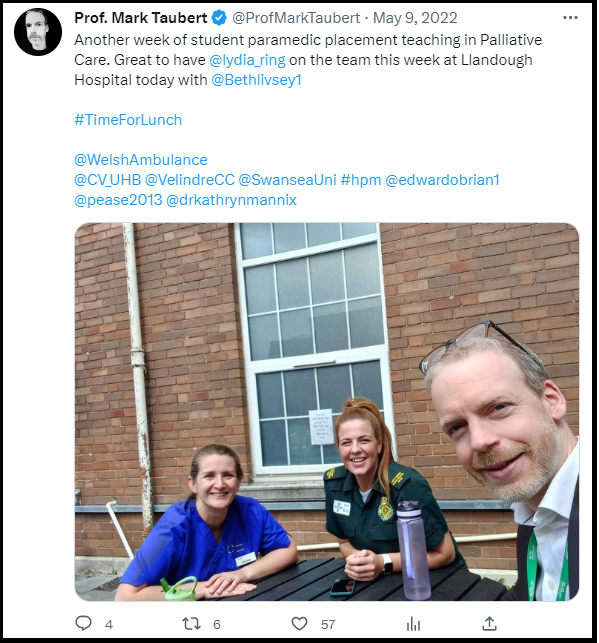Visit the @WelshAmbulance profile
599x643 pixels.
click(x=141, y=160)
